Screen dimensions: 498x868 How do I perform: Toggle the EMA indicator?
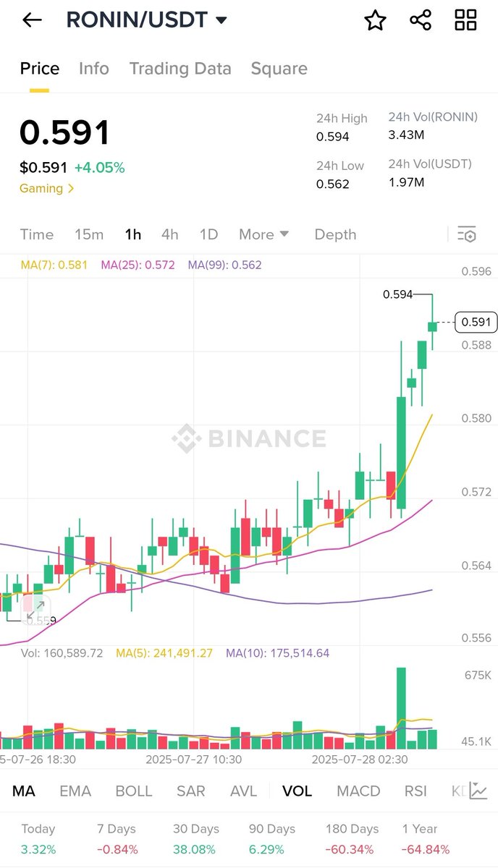coord(75,791)
